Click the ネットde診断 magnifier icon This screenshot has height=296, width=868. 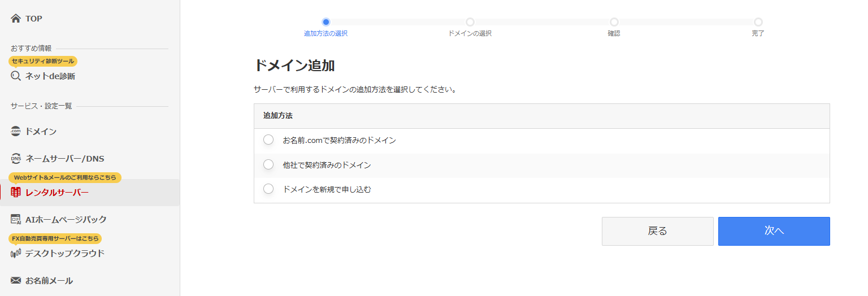coord(16,76)
